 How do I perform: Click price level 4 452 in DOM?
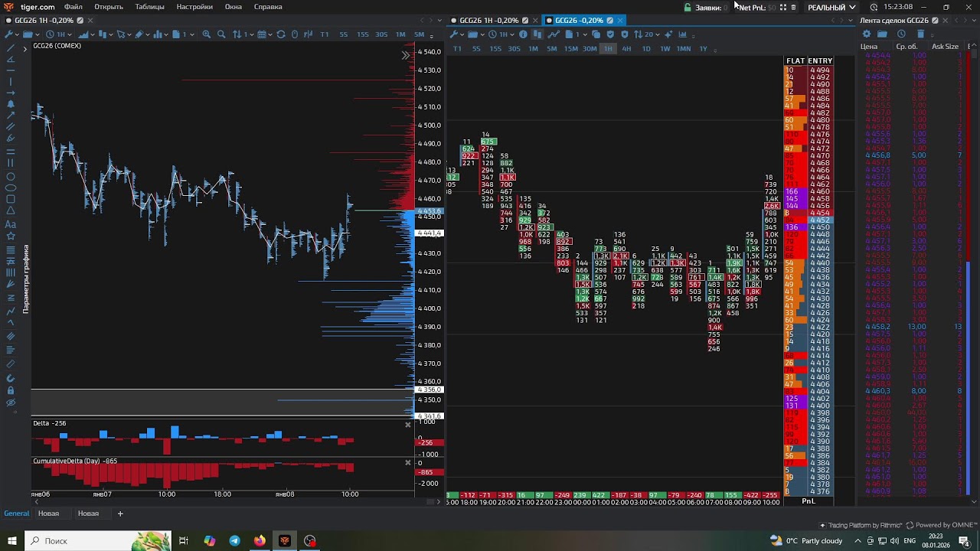click(x=820, y=220)
